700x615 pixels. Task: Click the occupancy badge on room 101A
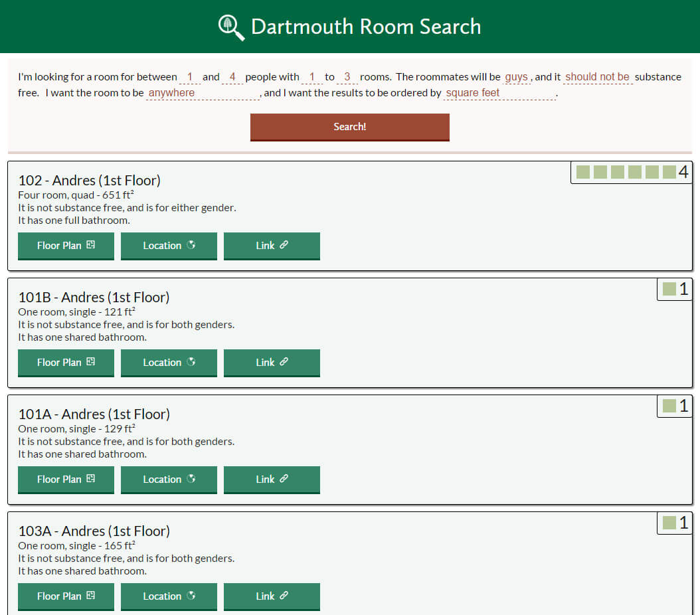675,406
